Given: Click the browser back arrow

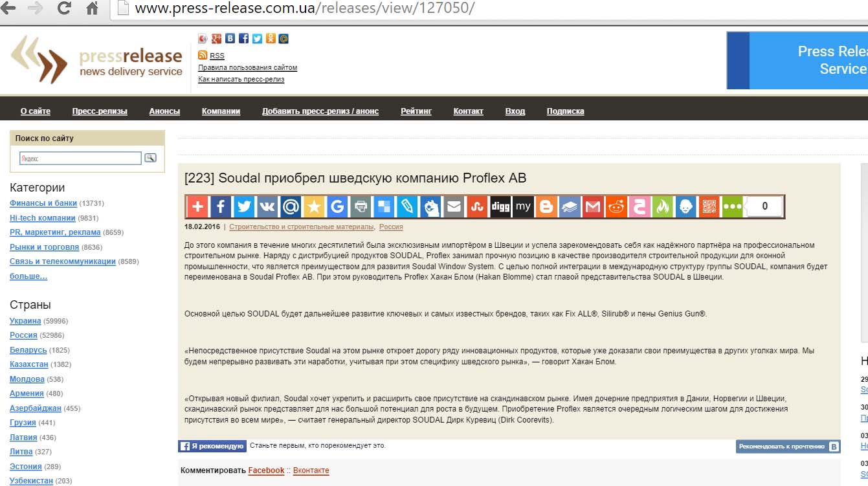Looking at the screenshot, I should click(x=8, y=8).
